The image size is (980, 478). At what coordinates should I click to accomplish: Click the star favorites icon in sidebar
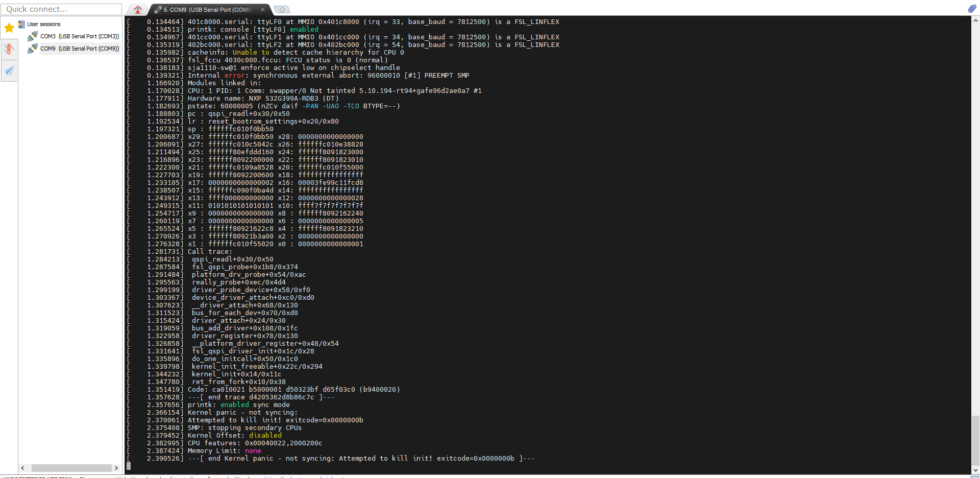pyautogui.click(x=9, y=28)
